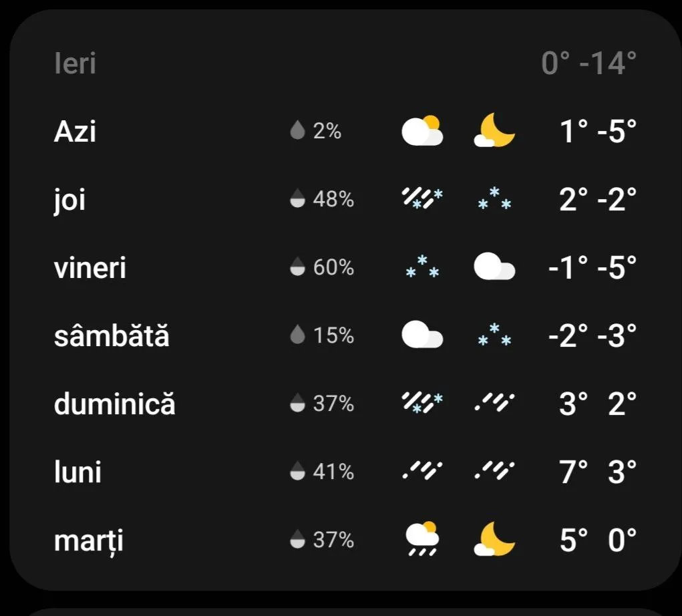The height and width of the screenshot is (616, 682).
Task: Tap the daytime sleet icon for joi
Action: (x=422, y=199)
